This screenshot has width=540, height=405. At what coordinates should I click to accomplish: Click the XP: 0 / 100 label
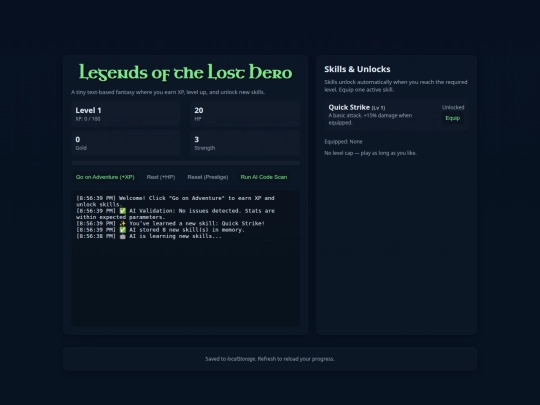(x=88, y=119)
